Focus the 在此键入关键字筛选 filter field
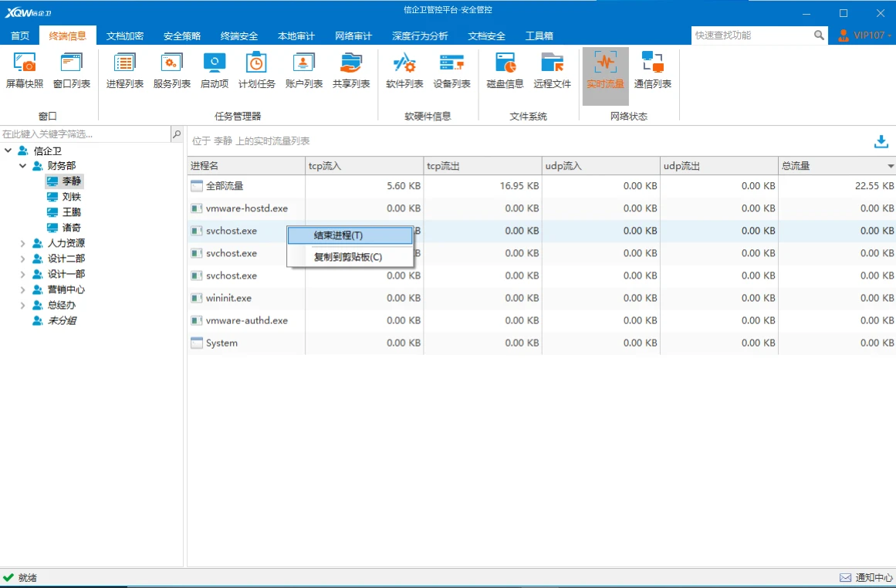This screenshot has width=896, height=588. (x=86, y=134)
